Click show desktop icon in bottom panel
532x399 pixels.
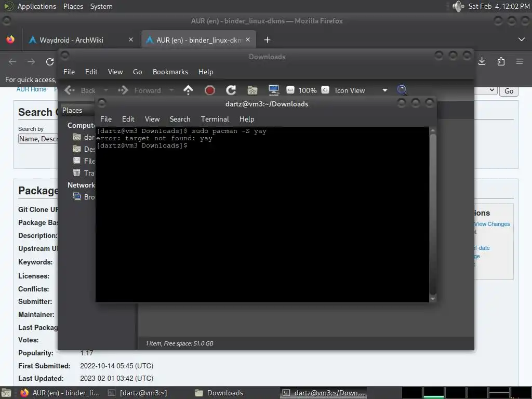[6, 393]
